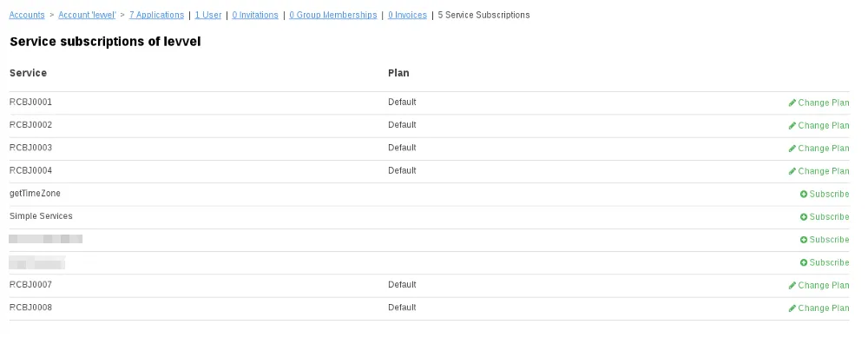Open the 0 Invitations tab

click(255, 15)
